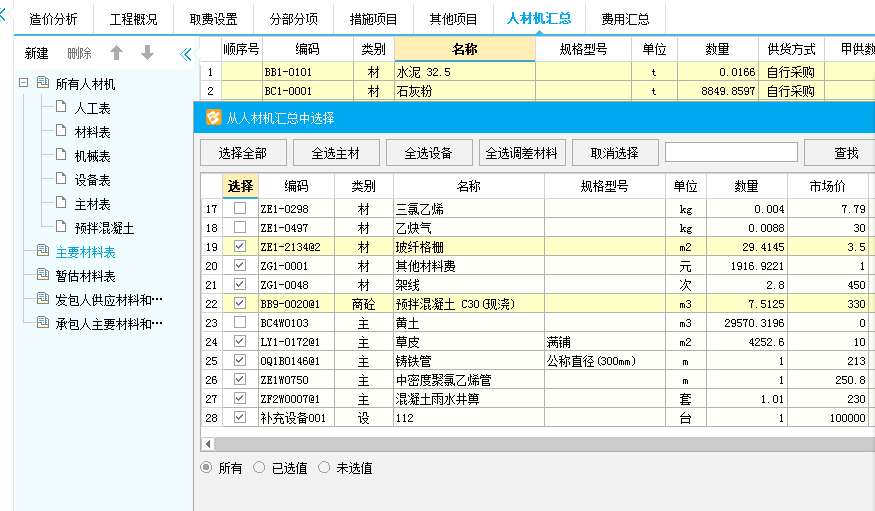
Task: Uncheck the checkbox for 玻纤格栅 row
Action: (x=240, y=246)
